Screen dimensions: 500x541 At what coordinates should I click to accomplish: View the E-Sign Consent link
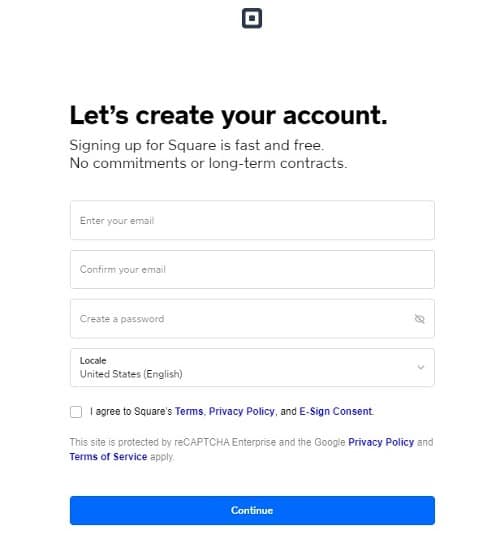[336, 411]
